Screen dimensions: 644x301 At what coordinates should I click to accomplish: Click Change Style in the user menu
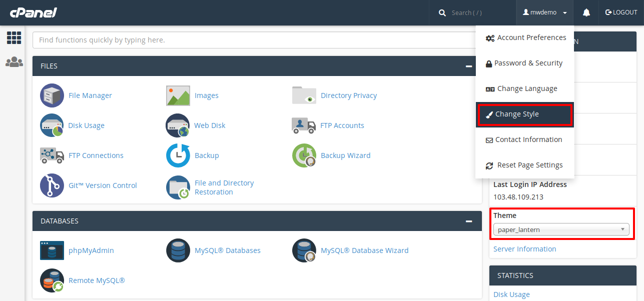525,114
